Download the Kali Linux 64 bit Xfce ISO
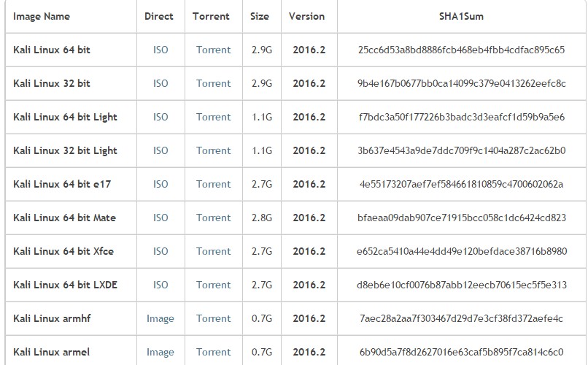The height and width of the screenshot is (365, 588). pos(160,251)
